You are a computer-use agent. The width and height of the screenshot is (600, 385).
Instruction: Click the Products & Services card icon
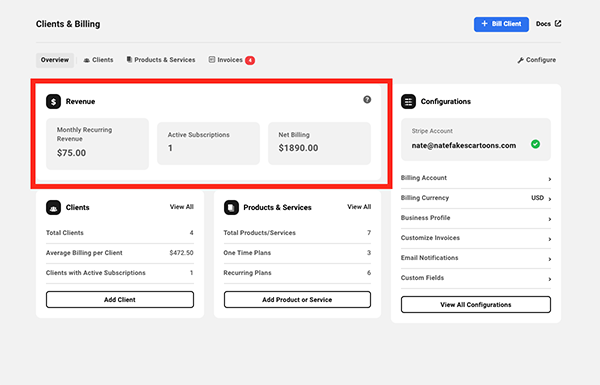coord(231,207)
